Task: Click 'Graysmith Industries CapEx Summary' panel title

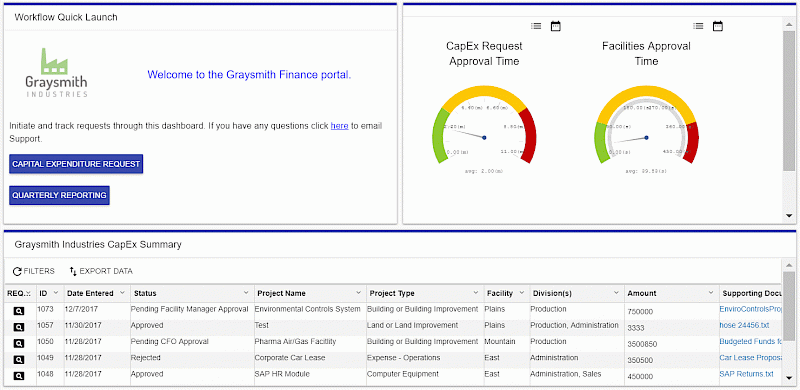Action: pyautogui.click(x=98, y=245)
